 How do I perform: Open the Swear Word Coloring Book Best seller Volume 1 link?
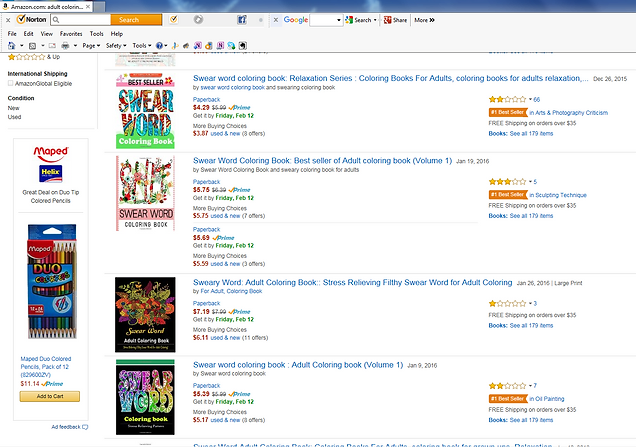322,161
